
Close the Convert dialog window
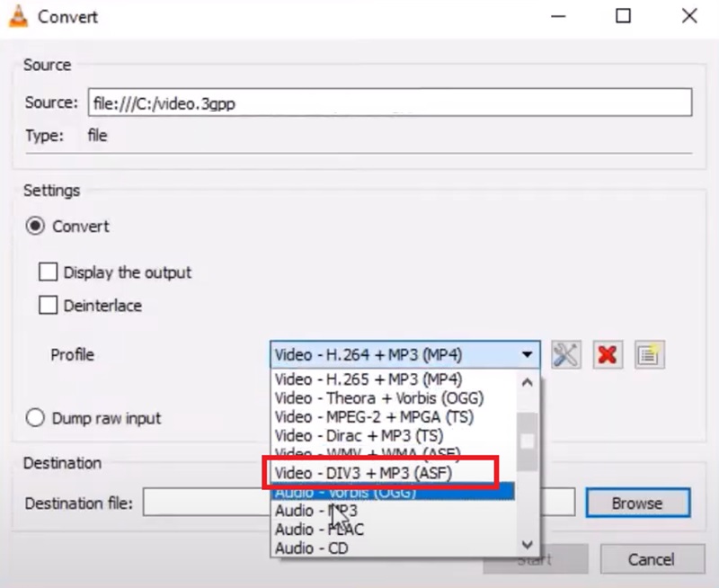click(689, 16)
